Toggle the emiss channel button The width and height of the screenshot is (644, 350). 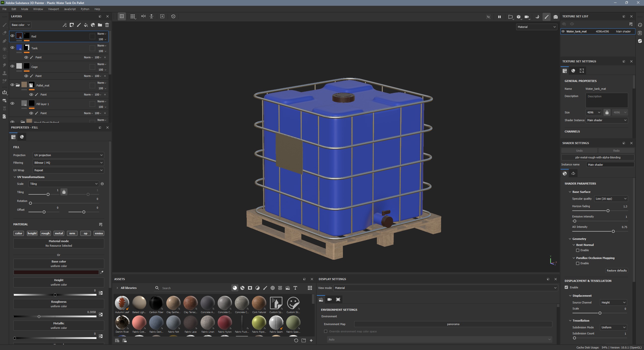99,233
